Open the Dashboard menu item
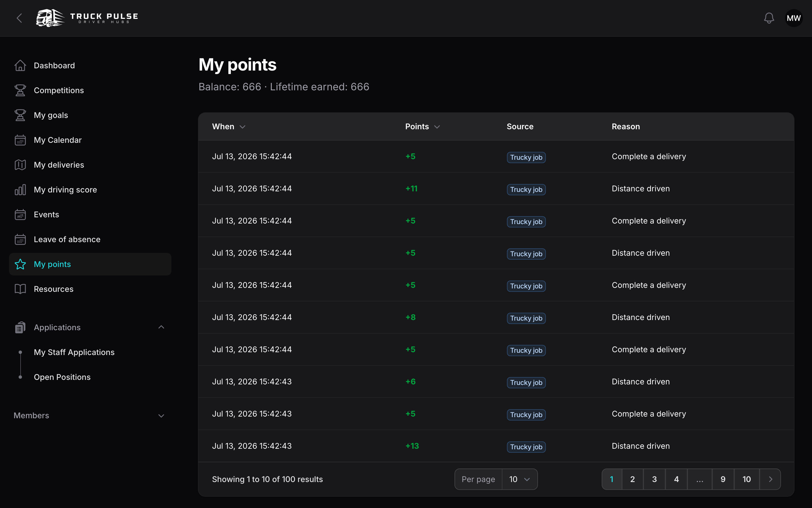 coord(90,65)
